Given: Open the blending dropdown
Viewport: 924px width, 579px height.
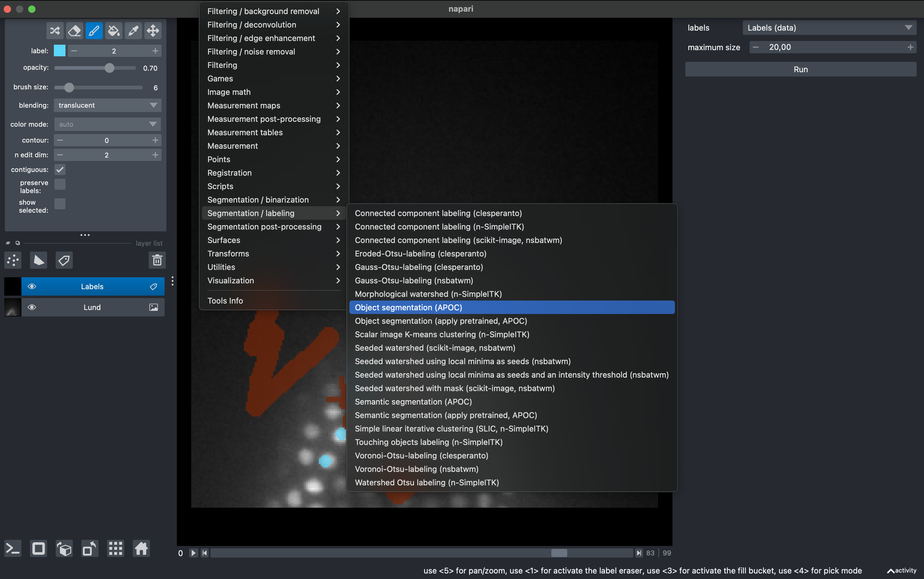Looking at the screenshot, I should point(107,105).
